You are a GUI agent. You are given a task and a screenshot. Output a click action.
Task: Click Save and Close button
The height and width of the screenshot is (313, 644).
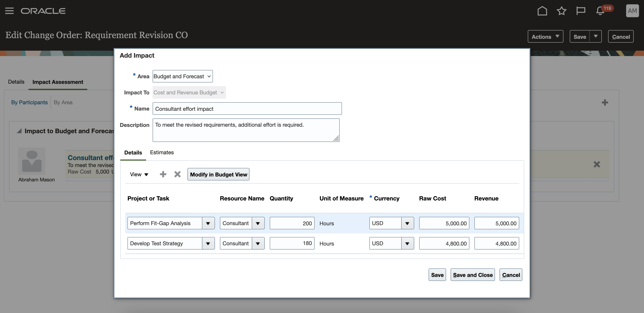[x=473, y=275]
